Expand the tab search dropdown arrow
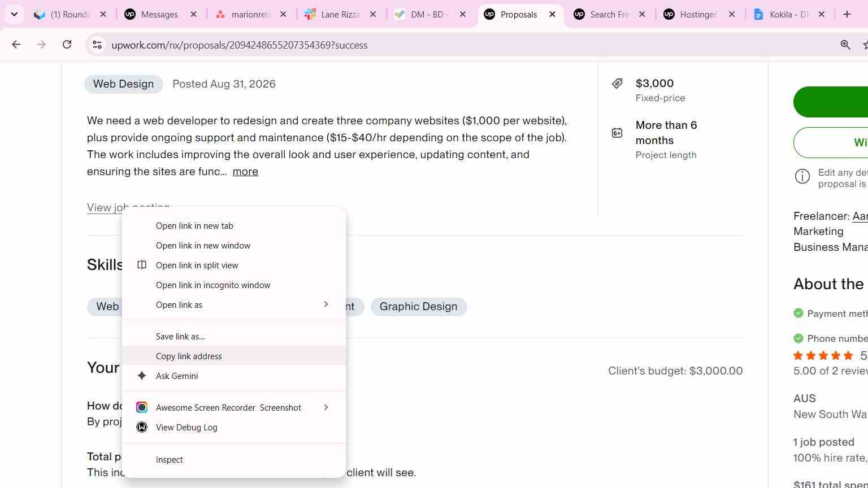868x488 pixels. (x=14, y=14)
